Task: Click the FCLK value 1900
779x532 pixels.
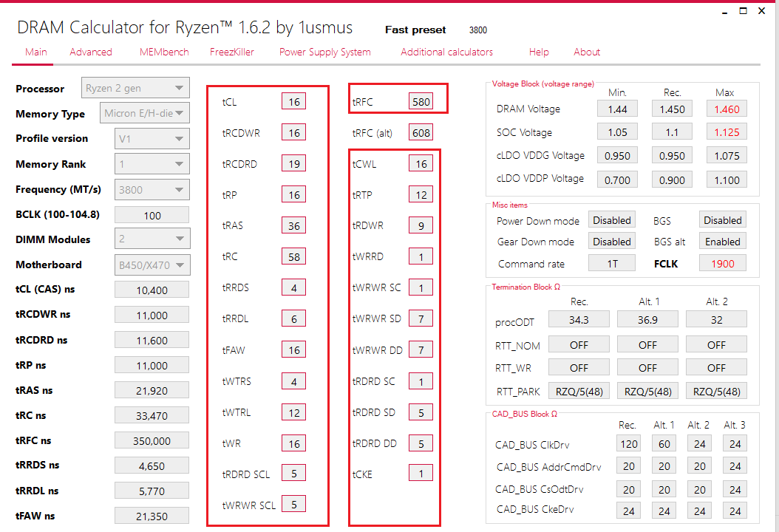Action: [x=723, y=263]
